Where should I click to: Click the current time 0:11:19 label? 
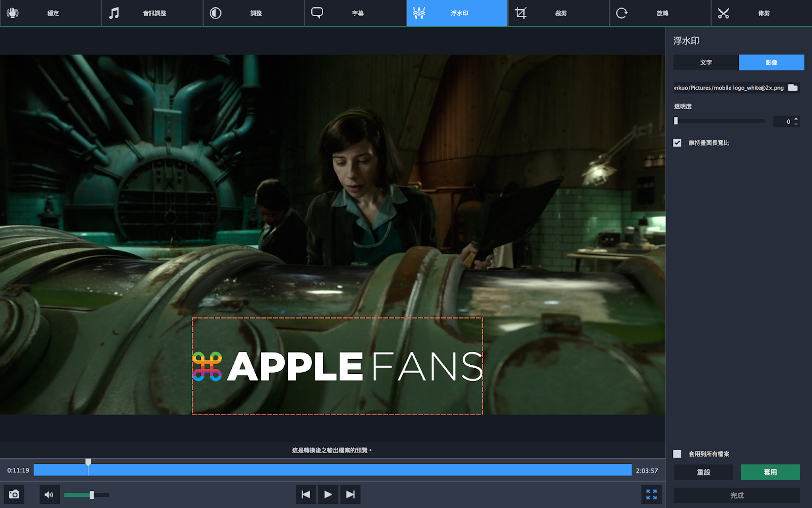click(18, 470)
